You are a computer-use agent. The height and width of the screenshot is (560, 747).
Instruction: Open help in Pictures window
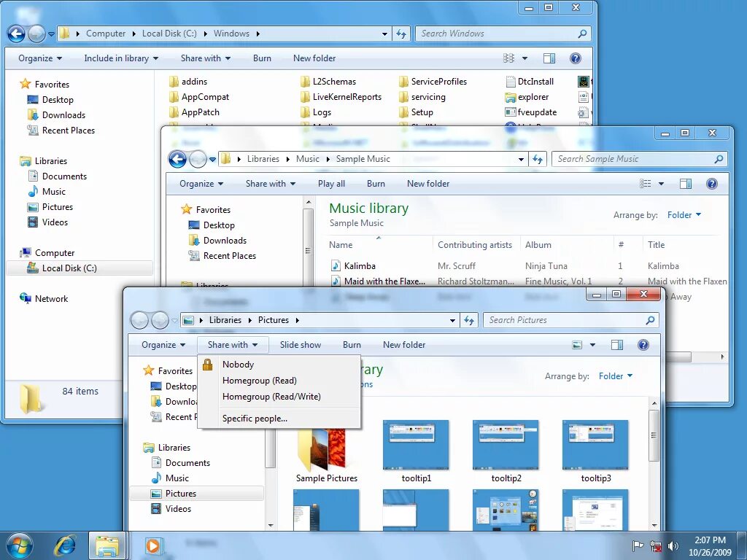click(643, 345)
